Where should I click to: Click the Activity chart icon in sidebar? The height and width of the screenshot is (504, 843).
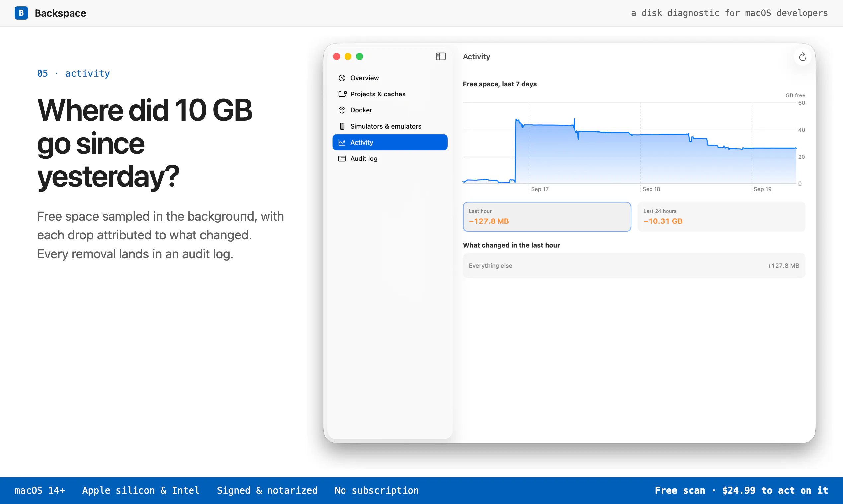342,142
